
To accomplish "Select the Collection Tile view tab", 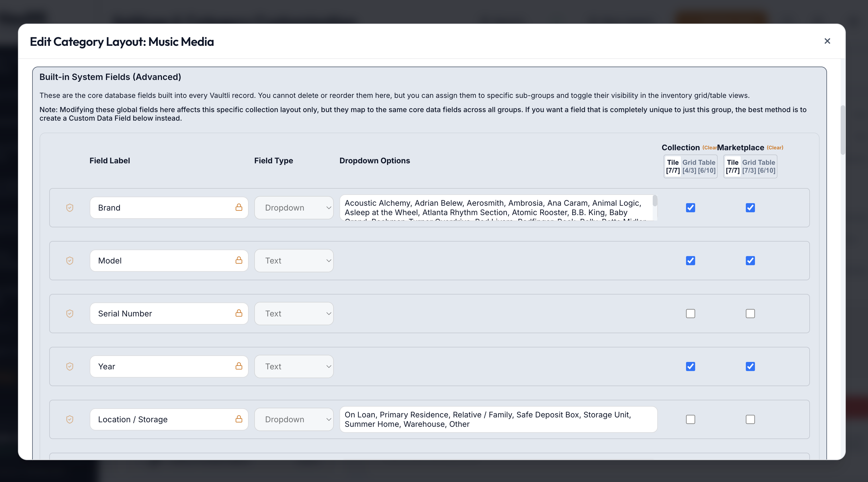I will tap(673, 166).
